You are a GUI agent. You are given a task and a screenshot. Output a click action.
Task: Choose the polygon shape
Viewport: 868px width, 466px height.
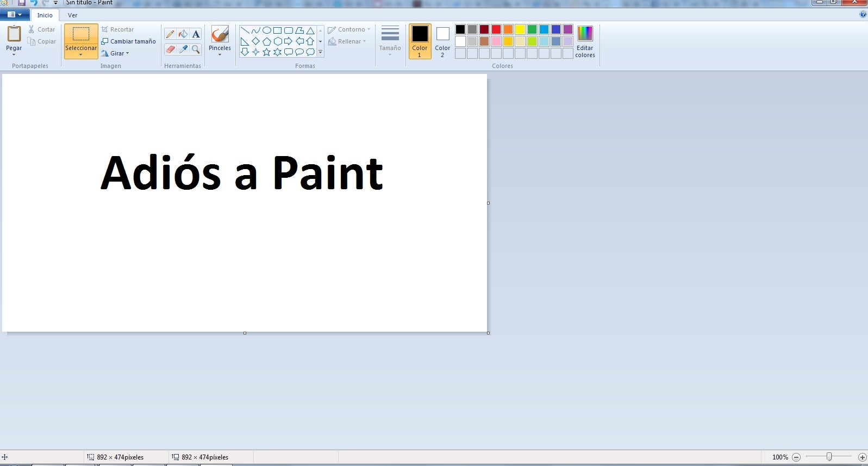pyautogui.click(x=299, y=30)
